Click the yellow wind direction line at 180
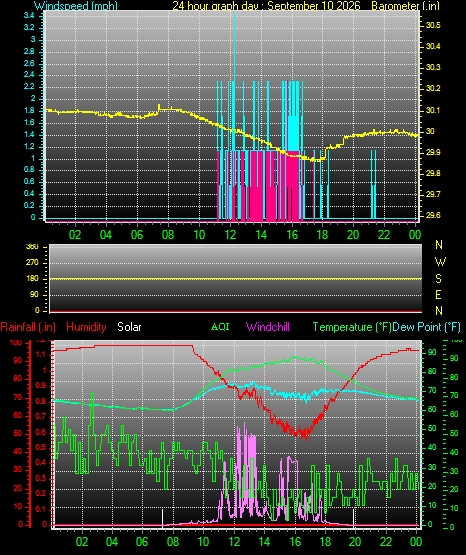466x555 pixels. click(x=236, y=279)
